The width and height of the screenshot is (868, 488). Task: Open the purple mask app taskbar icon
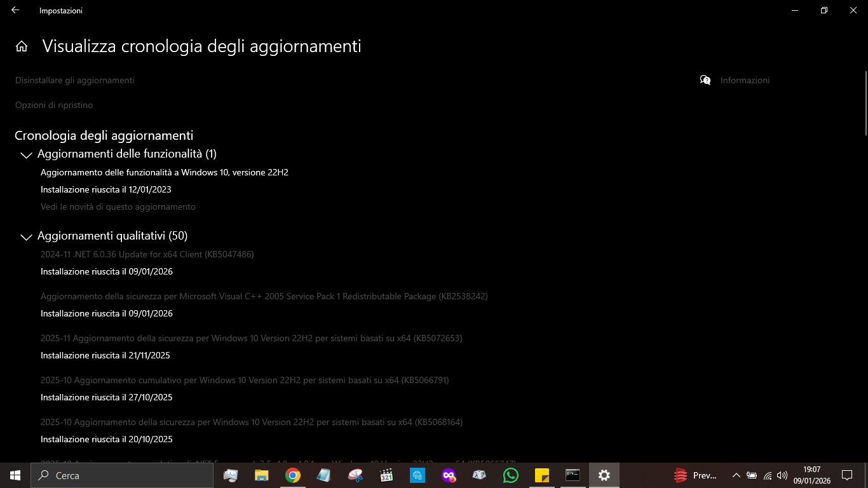(x=449, y=475)
